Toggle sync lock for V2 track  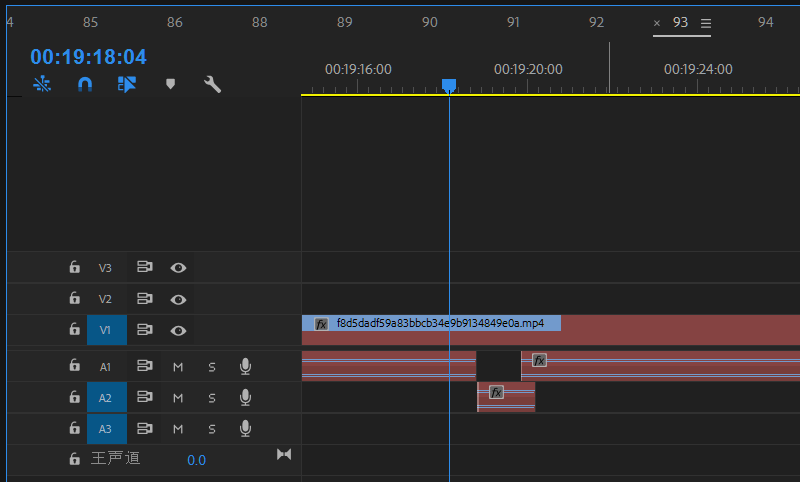point(144,299)
